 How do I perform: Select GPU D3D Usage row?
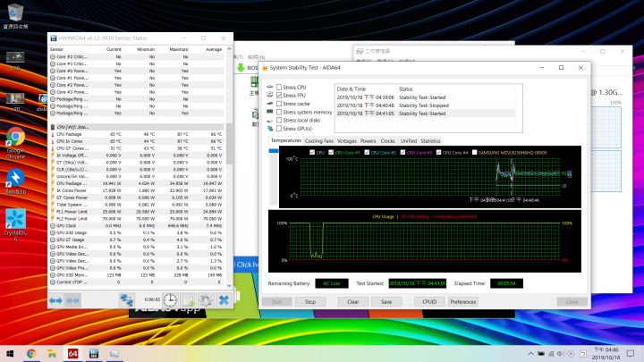point(136,232)
